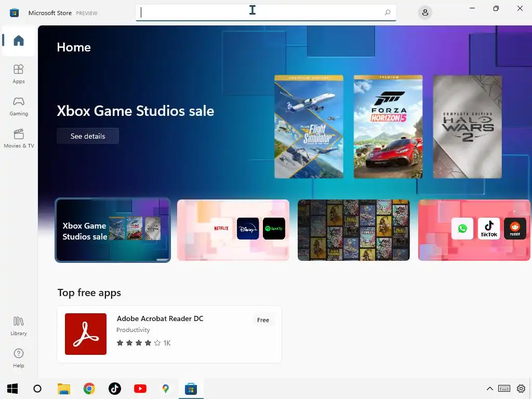Click the Home page heading

tap(74, 47)
